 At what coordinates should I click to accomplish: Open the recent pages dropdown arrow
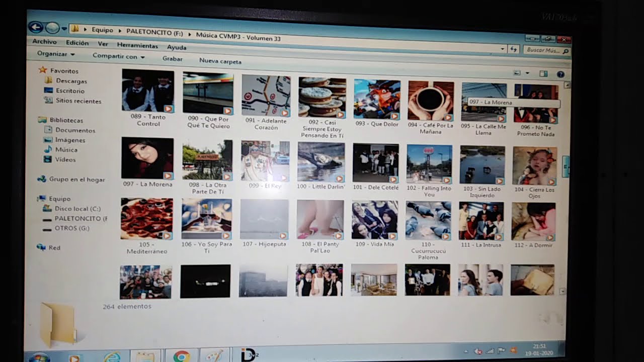(64, 29)
